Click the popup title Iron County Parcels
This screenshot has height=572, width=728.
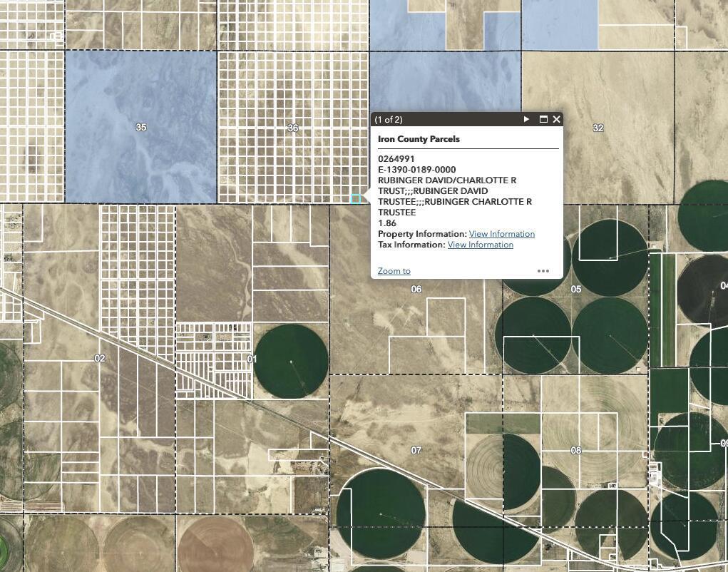coord(419,139)
